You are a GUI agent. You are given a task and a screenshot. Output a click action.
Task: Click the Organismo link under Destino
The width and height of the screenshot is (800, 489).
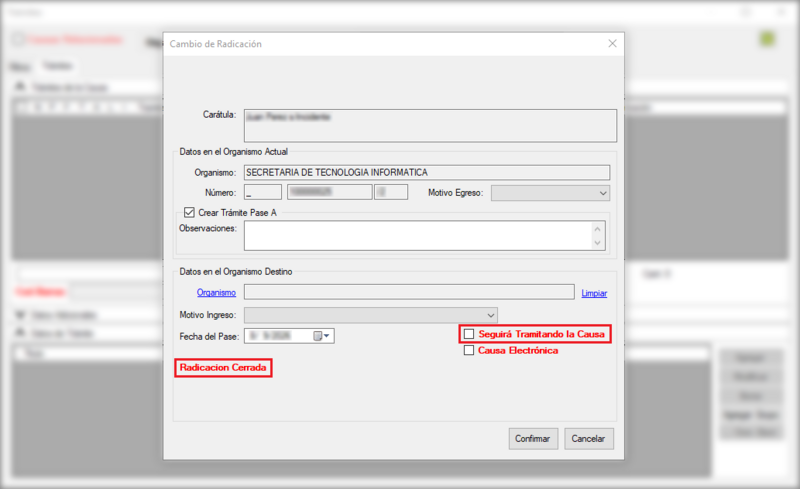pyautogui.click(x=216, y=292)
